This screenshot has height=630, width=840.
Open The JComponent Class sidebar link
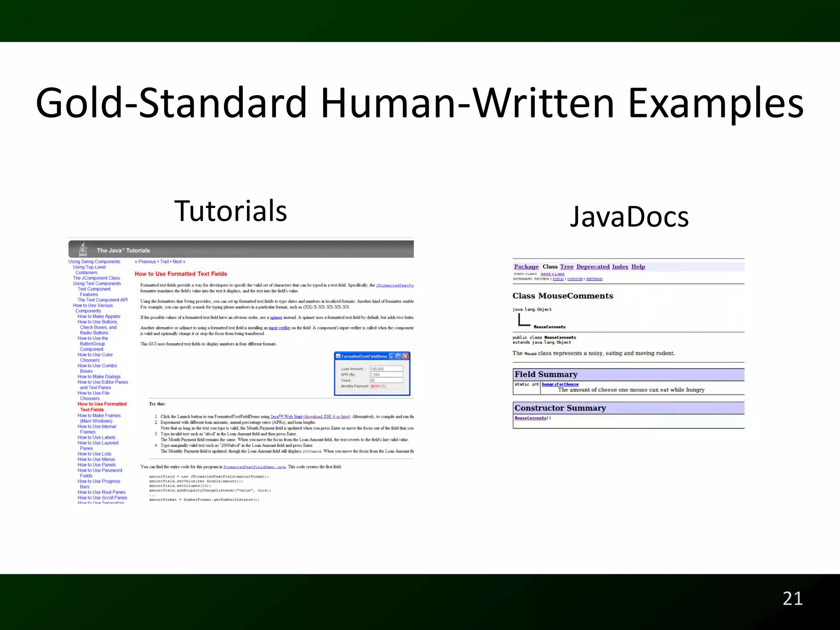tap(96, 278)
